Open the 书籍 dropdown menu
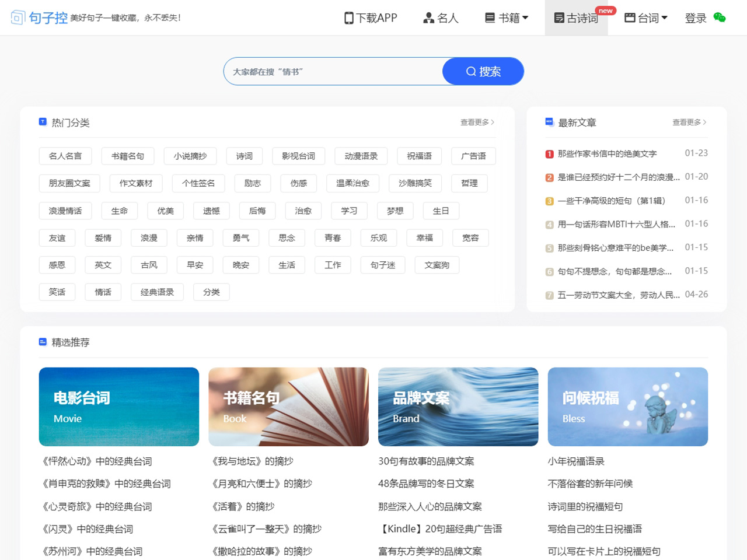Image resolution: width=747 pixels, height=560 pixels. tap(508, 17)
